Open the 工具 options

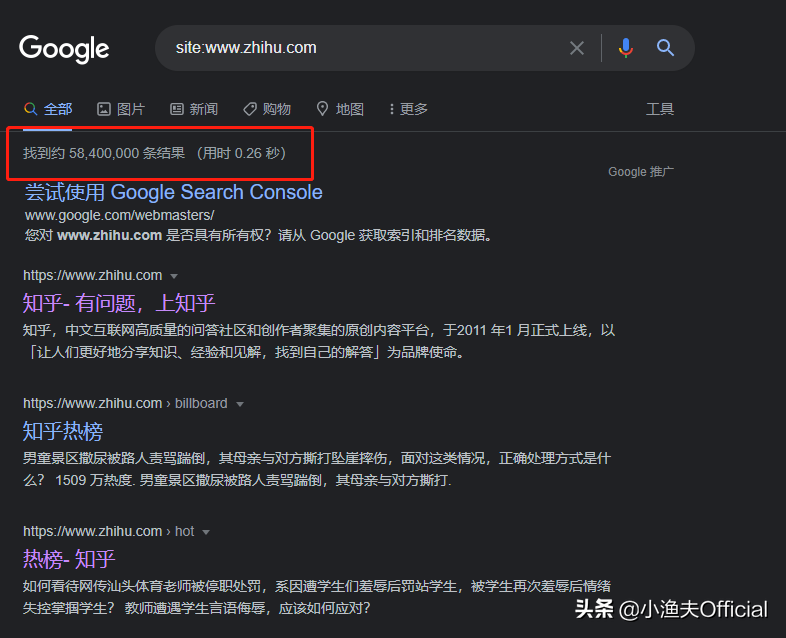660,109
